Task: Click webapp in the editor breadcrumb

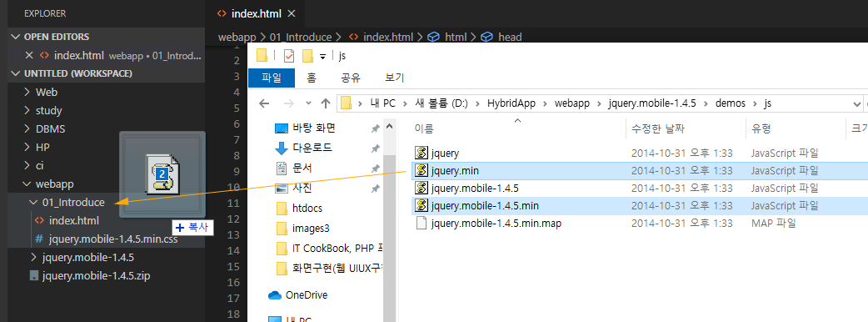Action: 237,38
